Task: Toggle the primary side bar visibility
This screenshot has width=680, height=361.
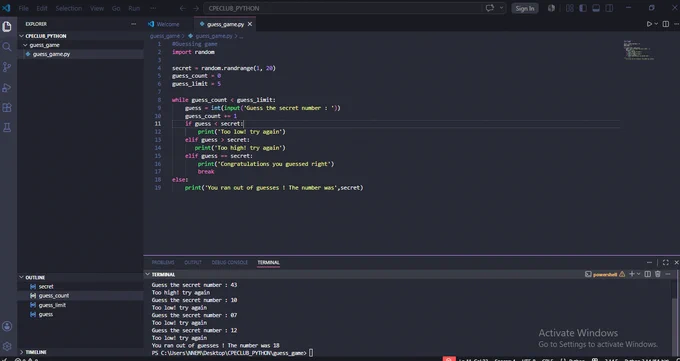Action: point(583,8)
